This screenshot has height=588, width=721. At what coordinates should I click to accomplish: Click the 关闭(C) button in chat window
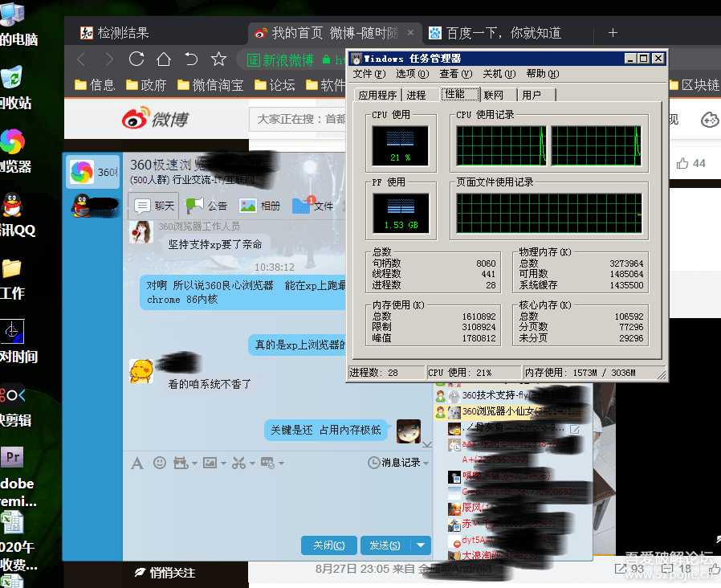tap(328, 545)
